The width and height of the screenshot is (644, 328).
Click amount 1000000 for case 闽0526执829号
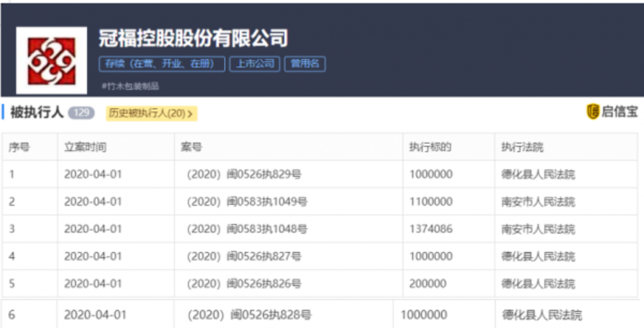(431, 174)
